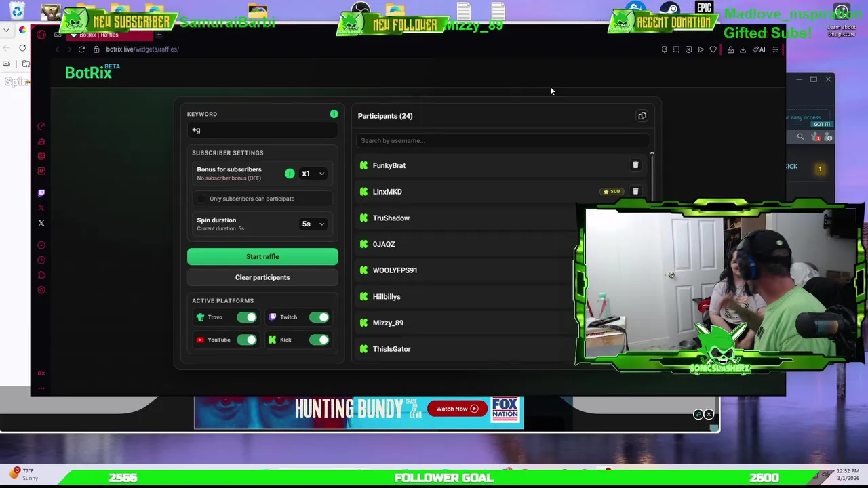The width and height of the screenshot is (868, 488).
Task: Open subscriber bonus x1 dropdown
Action: coord(313,174)
